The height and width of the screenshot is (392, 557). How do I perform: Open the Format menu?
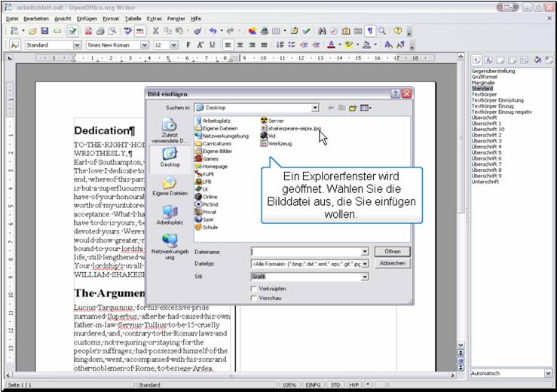(111, 17)
